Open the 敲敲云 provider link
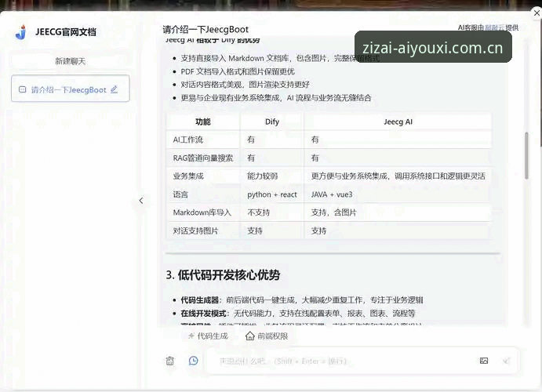This screenshot has width=542, height=392. click(494, 27)
